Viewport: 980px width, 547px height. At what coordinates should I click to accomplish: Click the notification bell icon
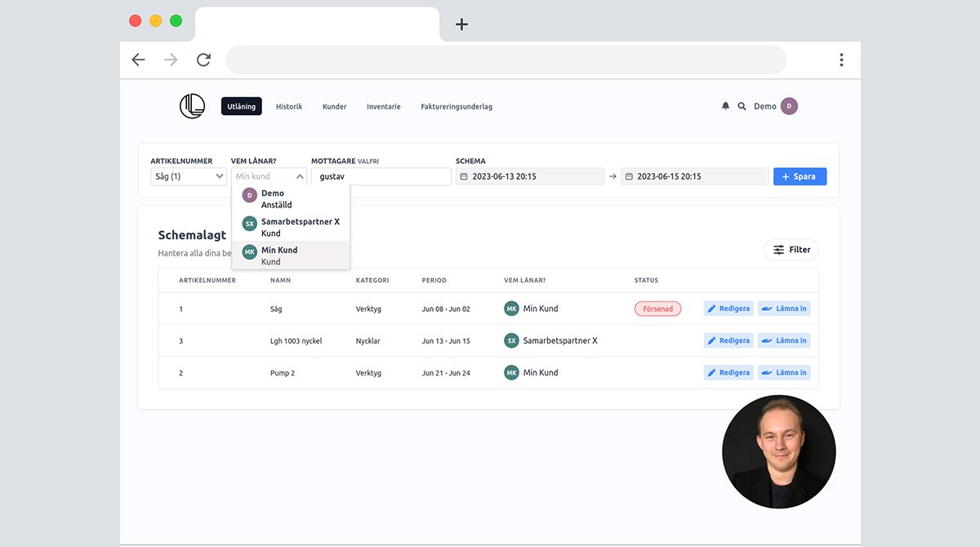(725, 106)
